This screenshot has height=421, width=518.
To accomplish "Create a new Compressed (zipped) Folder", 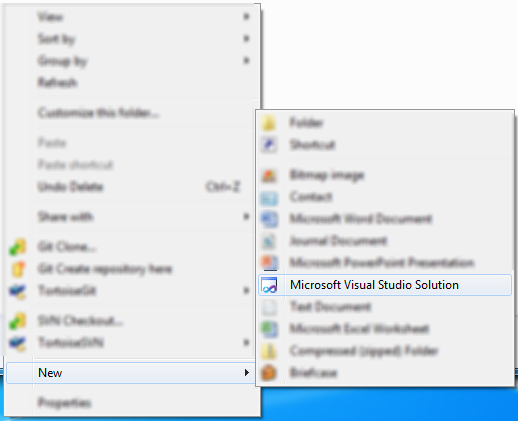I will [385, 351].
